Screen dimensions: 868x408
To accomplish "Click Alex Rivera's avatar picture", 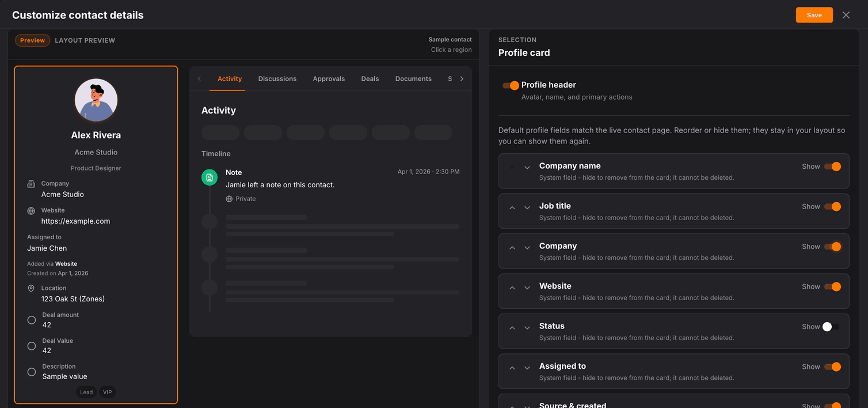I will pyautogui.click(x=96, y=100).
